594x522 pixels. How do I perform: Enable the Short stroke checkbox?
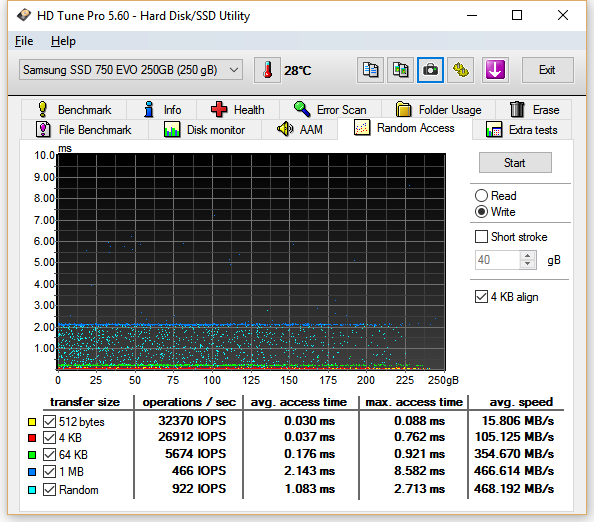click(x=481, y=237)
